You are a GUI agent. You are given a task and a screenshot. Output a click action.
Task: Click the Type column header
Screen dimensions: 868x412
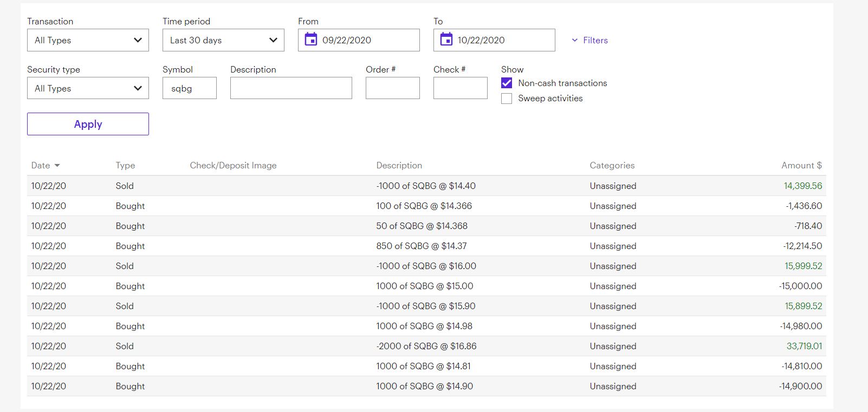(x=125, y=166)
